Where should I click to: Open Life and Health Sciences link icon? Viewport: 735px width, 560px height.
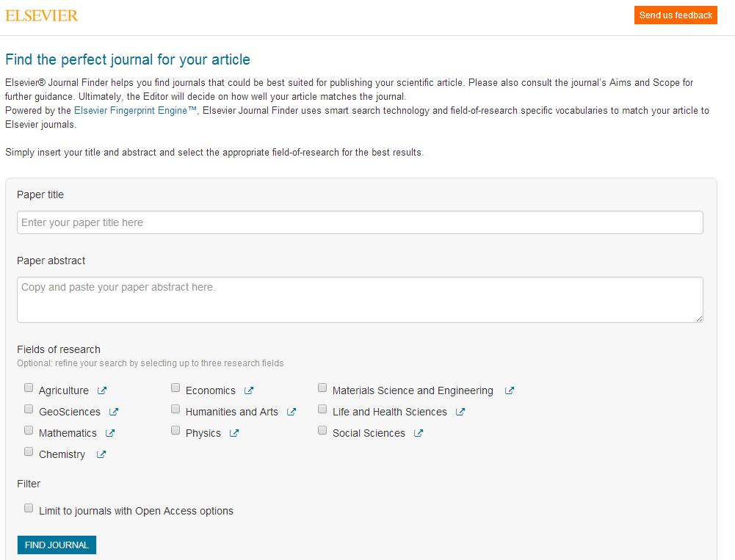[460, 412]
